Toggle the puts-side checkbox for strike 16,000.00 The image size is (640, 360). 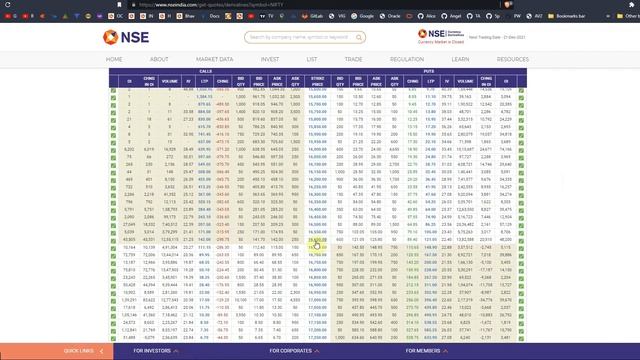click(521, 150)
